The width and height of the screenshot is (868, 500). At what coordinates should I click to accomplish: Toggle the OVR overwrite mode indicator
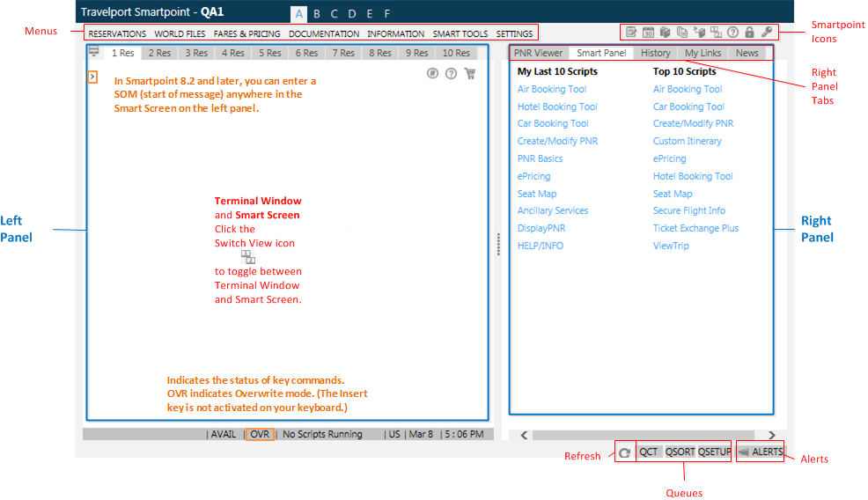click(260, 434)
